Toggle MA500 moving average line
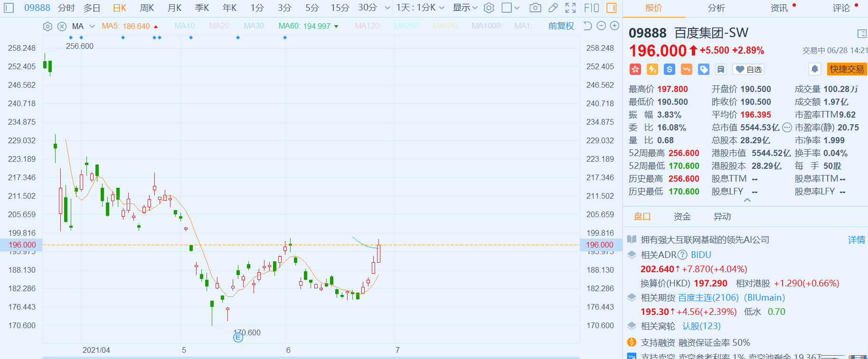Image resolution: width=868 pixels, height=359 pixels. [x=445, y=26]
